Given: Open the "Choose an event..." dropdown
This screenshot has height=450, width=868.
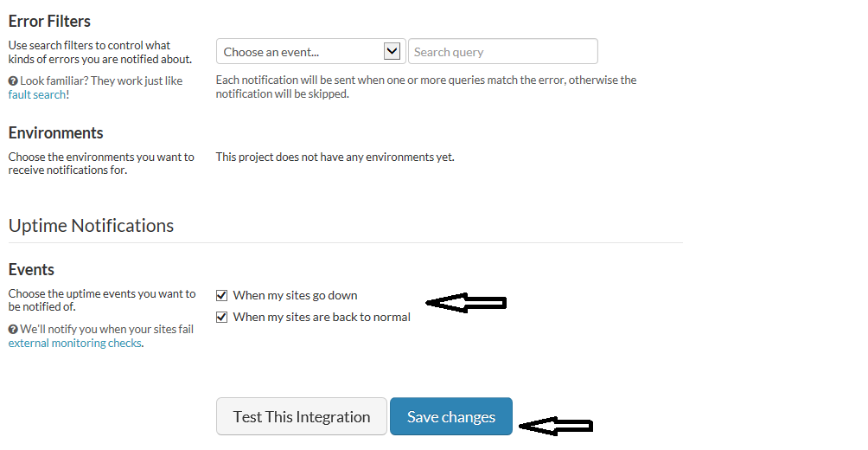Looking at the screenshot, I should [298, 52].
